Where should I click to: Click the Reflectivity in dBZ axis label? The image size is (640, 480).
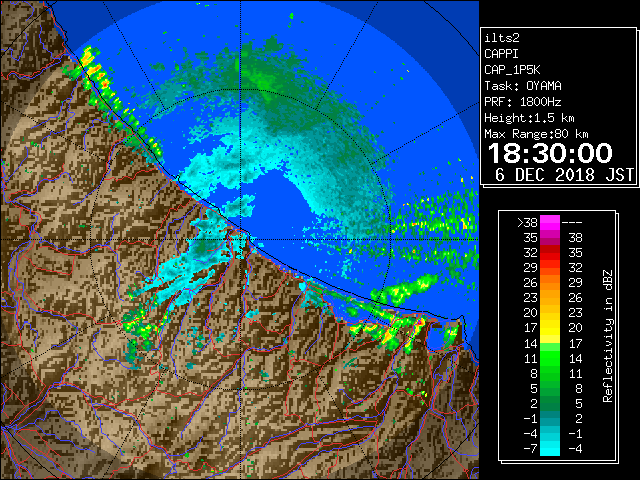coord(608,336)
